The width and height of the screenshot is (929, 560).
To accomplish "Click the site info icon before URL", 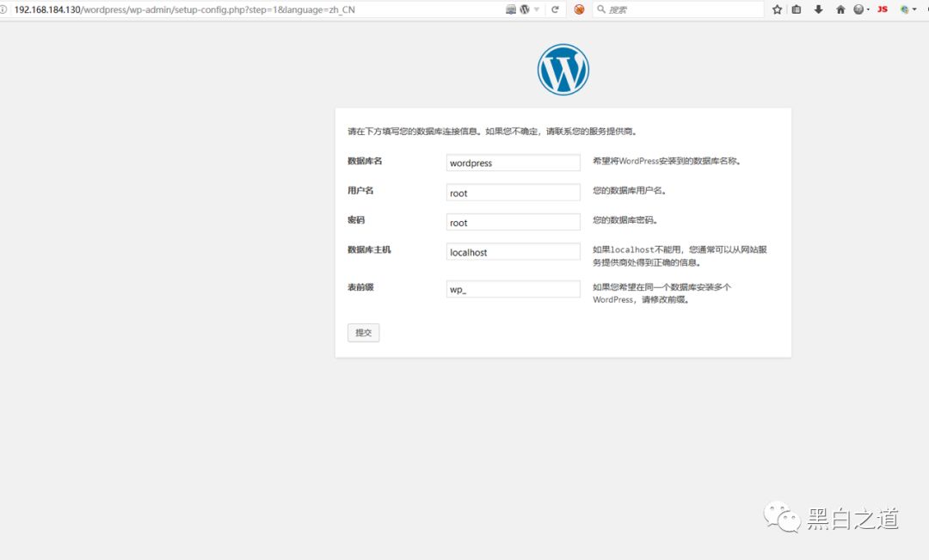I will (x=3, y=9).
